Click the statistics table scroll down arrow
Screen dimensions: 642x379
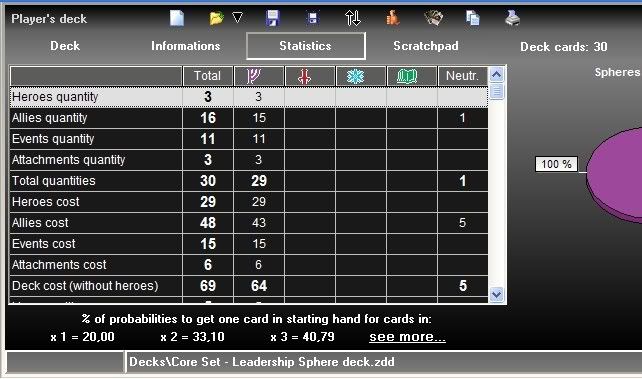[x=497, y=294]
